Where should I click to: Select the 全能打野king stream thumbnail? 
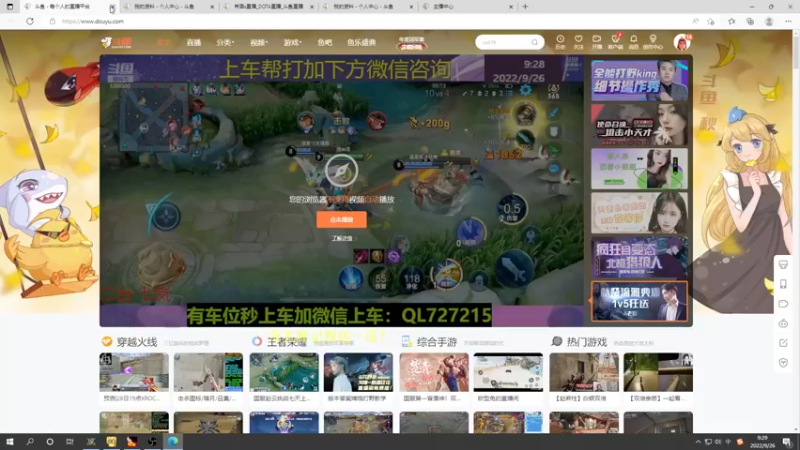639,80
